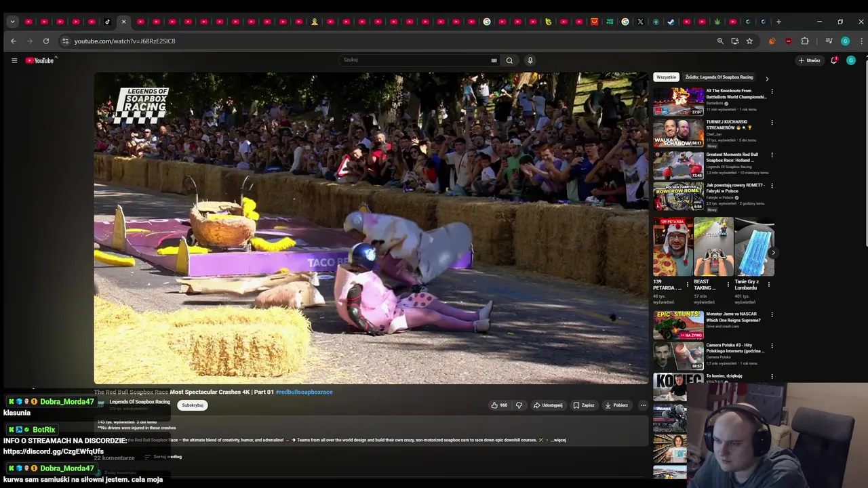
Task: Click the #redbullsoapboxrace hashtag link
Action: click(304, 392)
